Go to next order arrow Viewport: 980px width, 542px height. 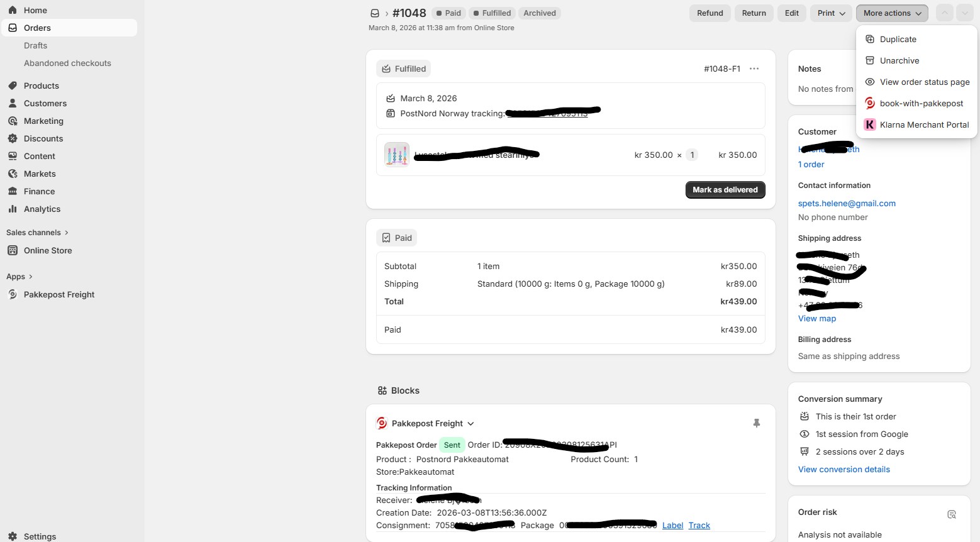965,13
